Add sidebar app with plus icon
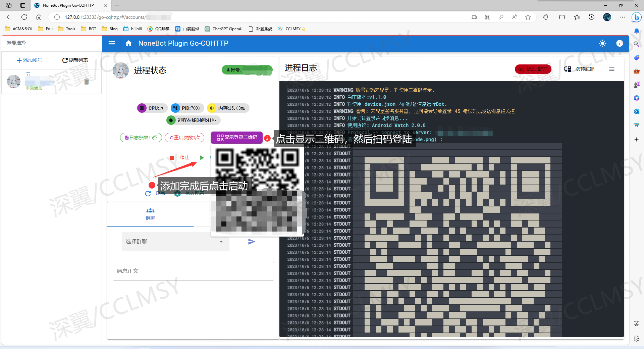The width and height of the screenshot is (644, 349). pyautogui.click(x=636, y=139)
